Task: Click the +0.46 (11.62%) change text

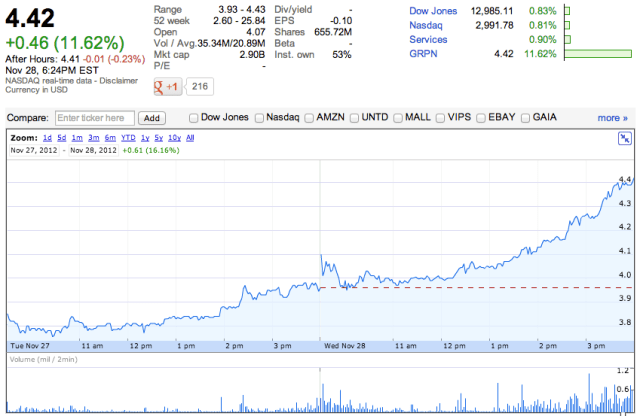Action: point(65,43)
